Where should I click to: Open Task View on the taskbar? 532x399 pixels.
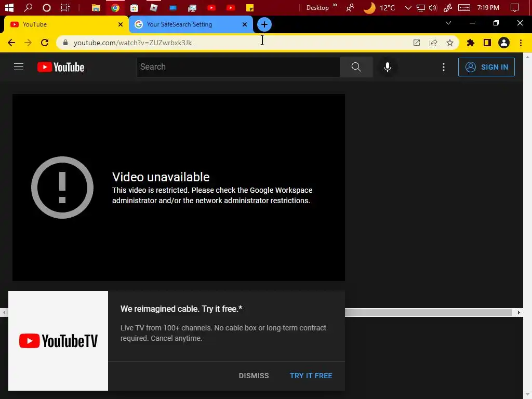65,7
